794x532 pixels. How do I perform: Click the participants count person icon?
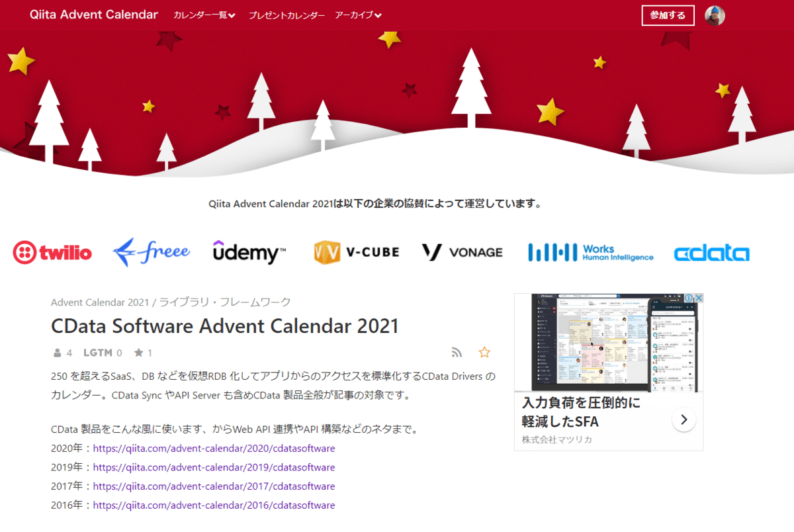[x=58, y=353]
